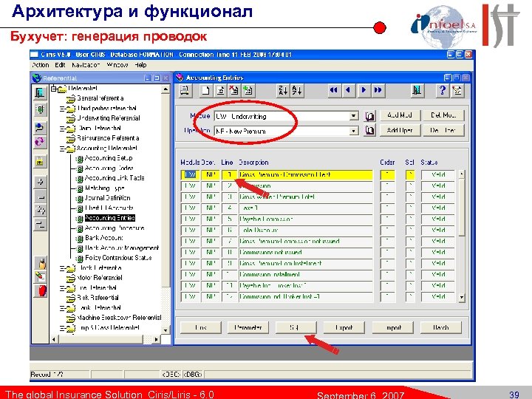
Task: Select Motor Referential in the tree
Action: point(100,278)
